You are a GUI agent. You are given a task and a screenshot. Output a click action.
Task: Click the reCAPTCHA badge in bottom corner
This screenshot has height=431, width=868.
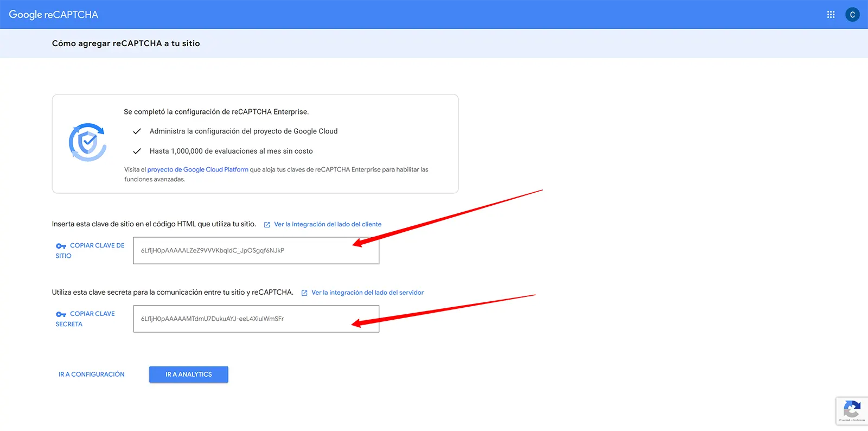click(852, 410)
